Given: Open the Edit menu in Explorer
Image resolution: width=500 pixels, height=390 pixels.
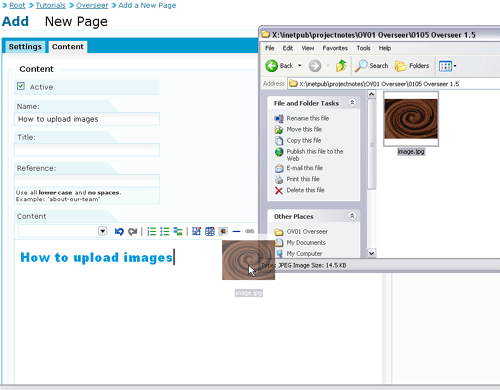Looking at the screenshot, I should click(x=288, y=48).
